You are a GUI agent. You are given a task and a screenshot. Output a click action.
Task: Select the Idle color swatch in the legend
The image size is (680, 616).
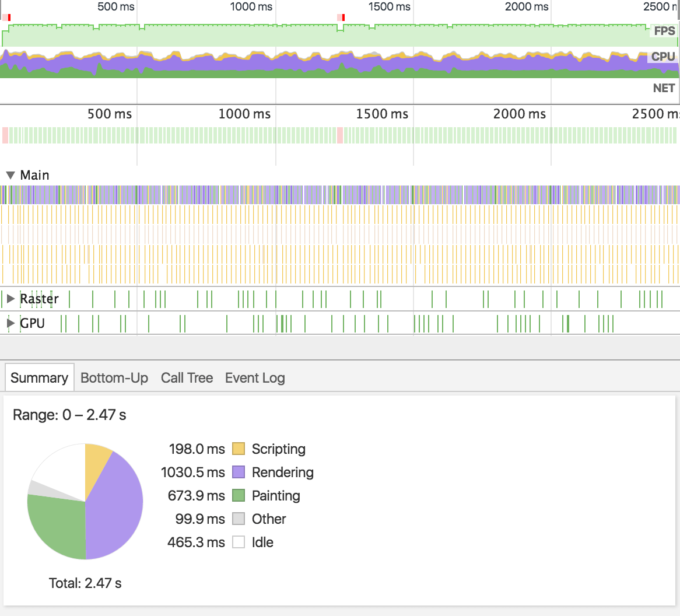(x=239, y=542)
